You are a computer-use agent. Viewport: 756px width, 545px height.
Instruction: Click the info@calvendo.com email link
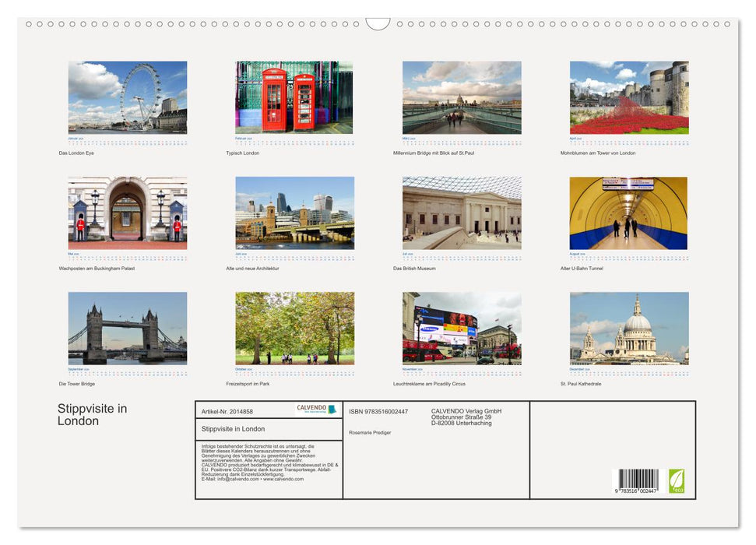(237, 480)
